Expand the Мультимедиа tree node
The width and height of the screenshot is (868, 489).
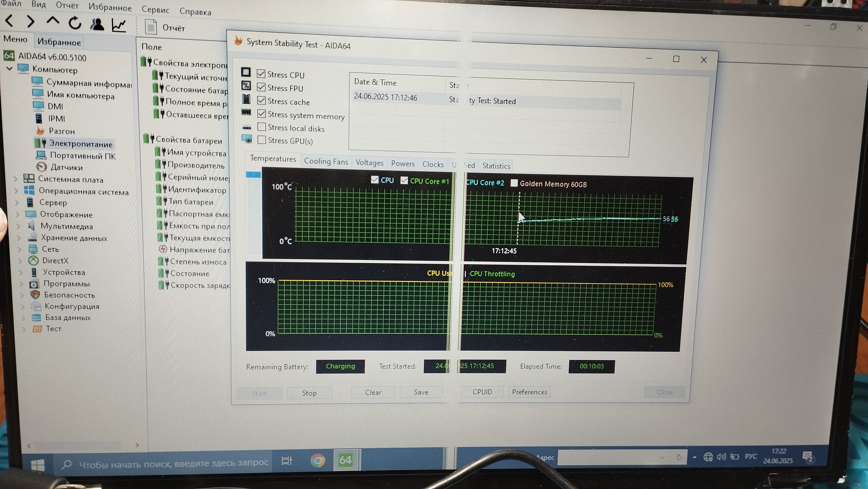(19, 226)
